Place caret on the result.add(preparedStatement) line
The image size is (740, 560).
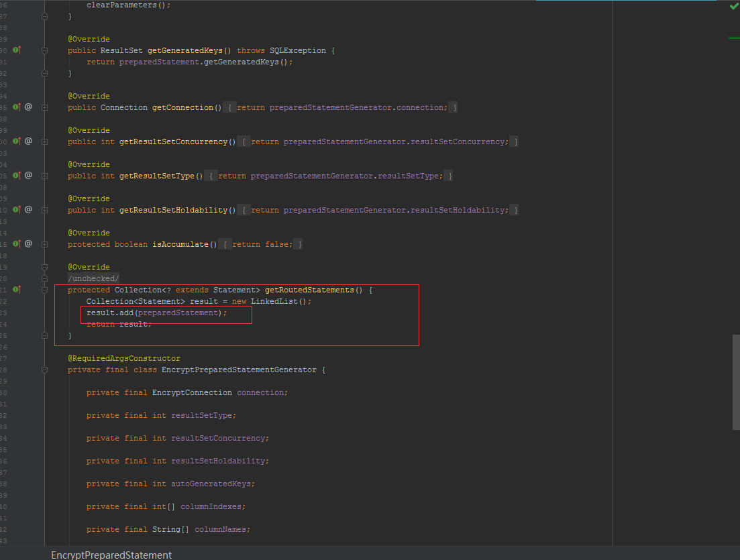[x=154, y=313]
